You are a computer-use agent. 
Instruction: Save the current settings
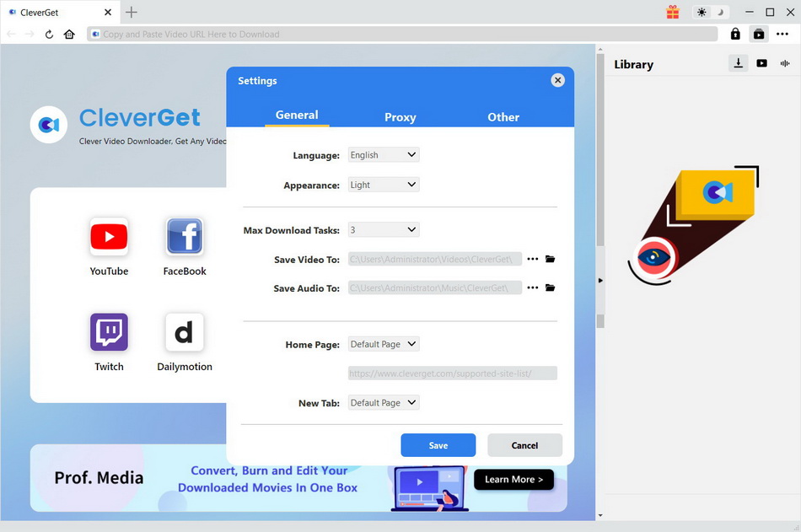(438, 445)
